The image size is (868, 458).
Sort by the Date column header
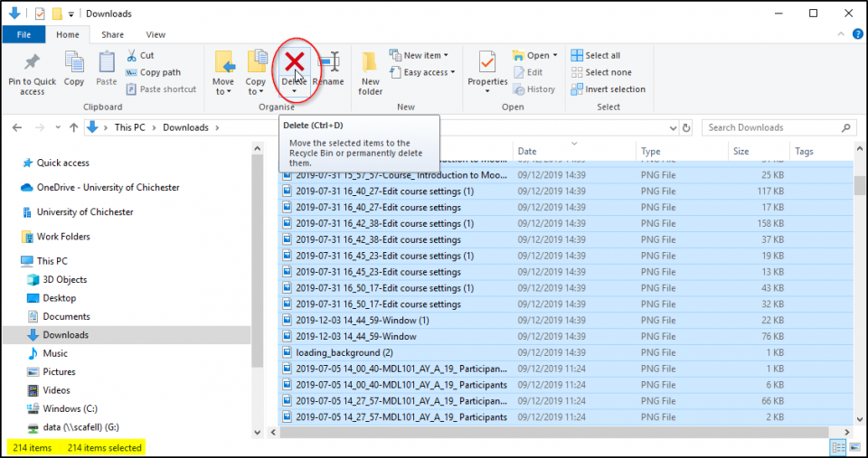tap(575, 151)
